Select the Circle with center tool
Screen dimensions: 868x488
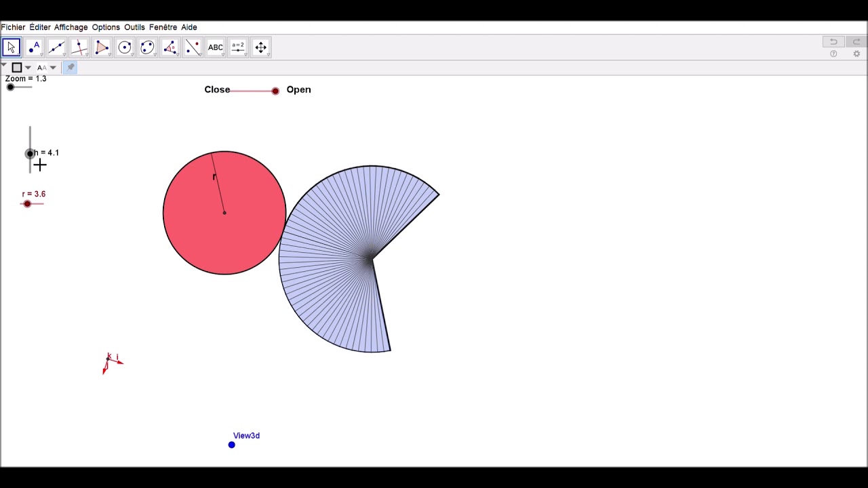125,47
